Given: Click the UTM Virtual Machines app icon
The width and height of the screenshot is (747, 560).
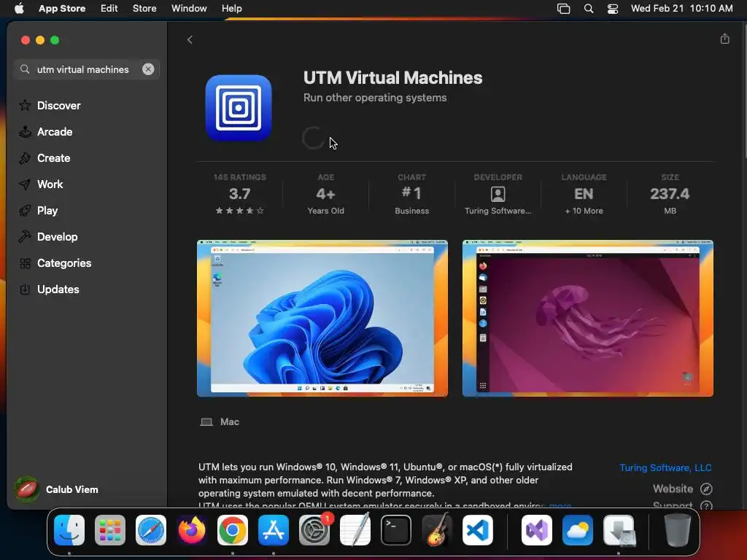Looking at the screenshot, I should 239,108.
